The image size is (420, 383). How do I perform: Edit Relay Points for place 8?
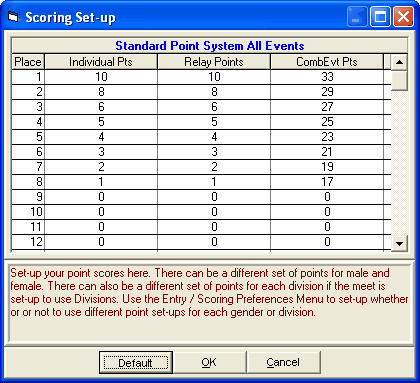click(214, 182)
